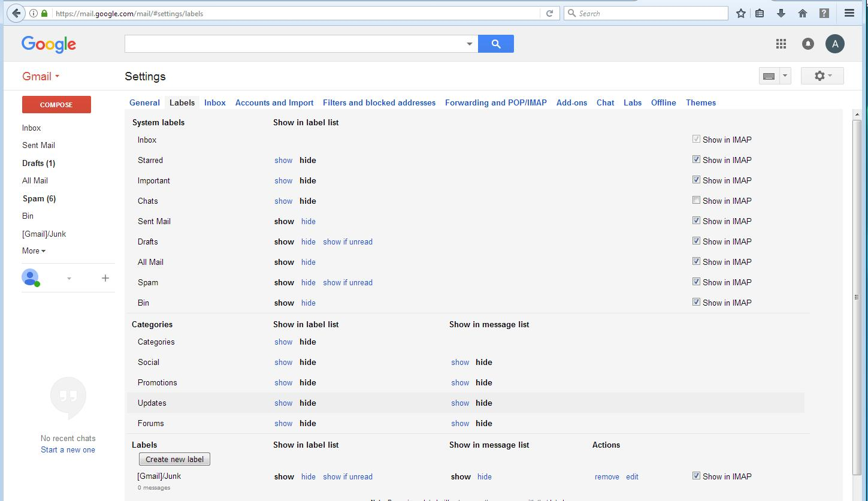
Task: Open the Firefox hamburger menu
Action: pyautogui.click(x=849, y=13)
